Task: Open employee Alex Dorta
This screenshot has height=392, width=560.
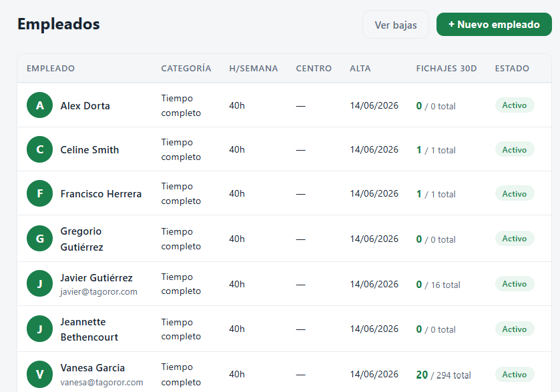Action: pos(85,106)
